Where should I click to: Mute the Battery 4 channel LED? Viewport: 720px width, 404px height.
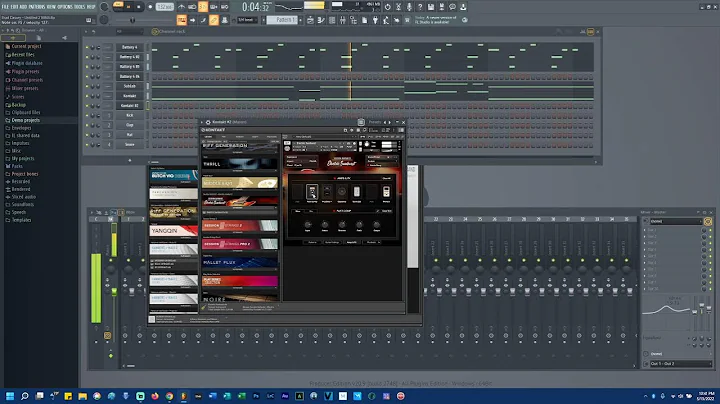87,47
